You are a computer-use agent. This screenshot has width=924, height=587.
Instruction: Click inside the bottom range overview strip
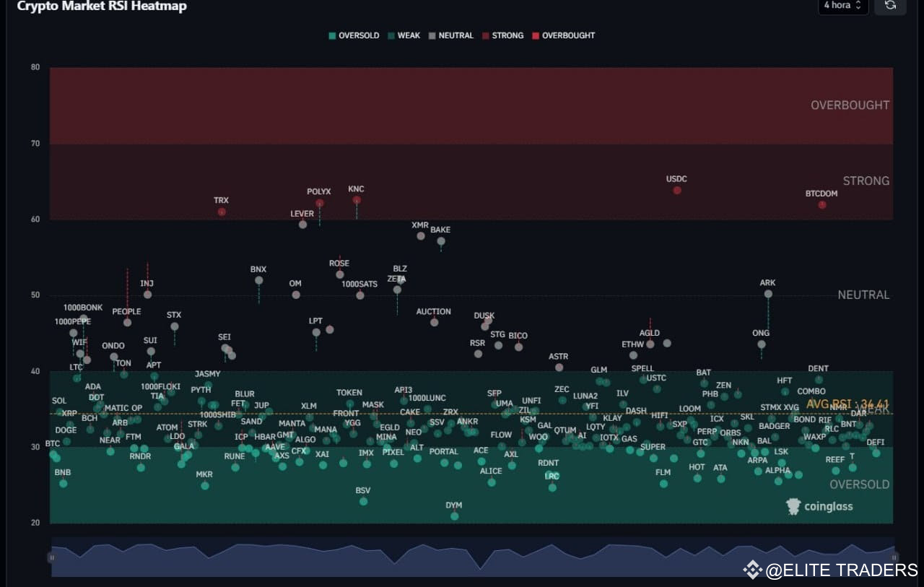473,557
